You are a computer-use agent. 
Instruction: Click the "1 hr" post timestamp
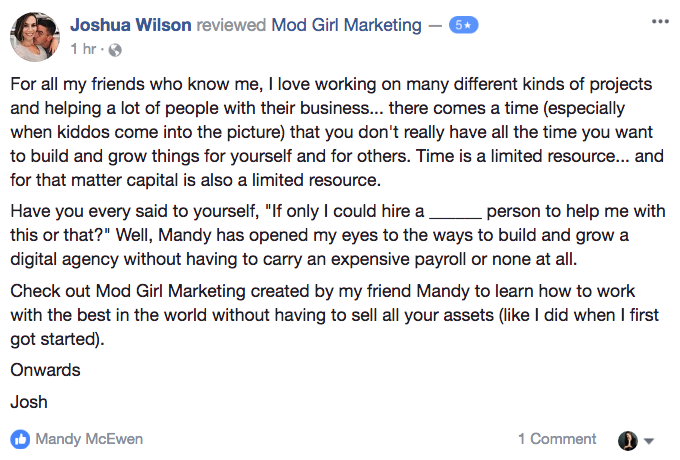84,48
